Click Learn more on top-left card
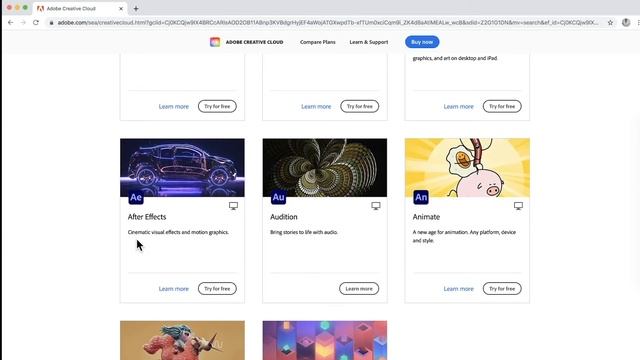This screenshot has width=640, height=360. (x=173, y=107)
